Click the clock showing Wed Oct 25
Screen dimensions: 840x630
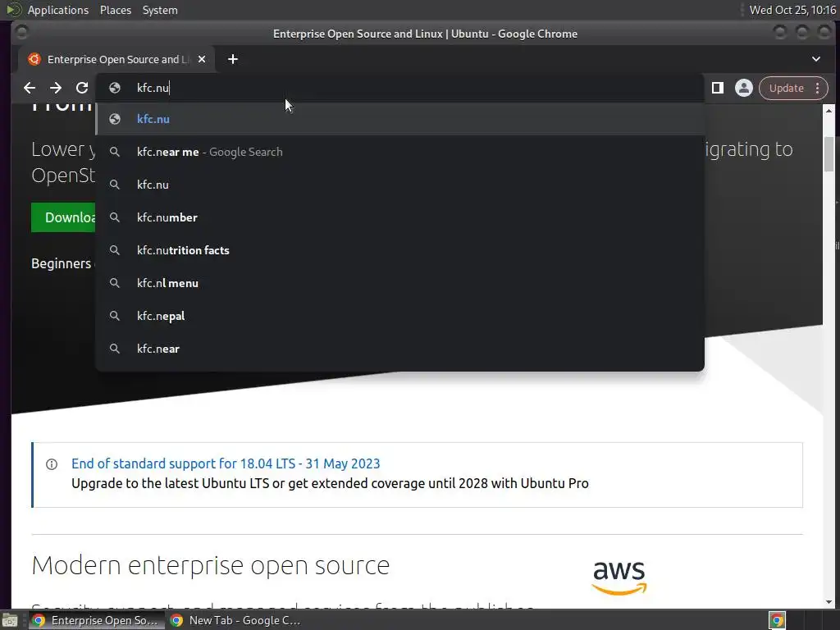[x=792, y=10]
